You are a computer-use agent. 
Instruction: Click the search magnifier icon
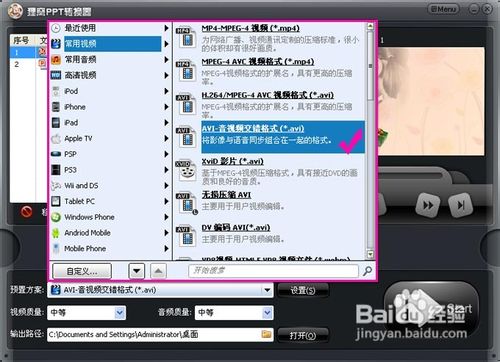[x=367, y=271]
